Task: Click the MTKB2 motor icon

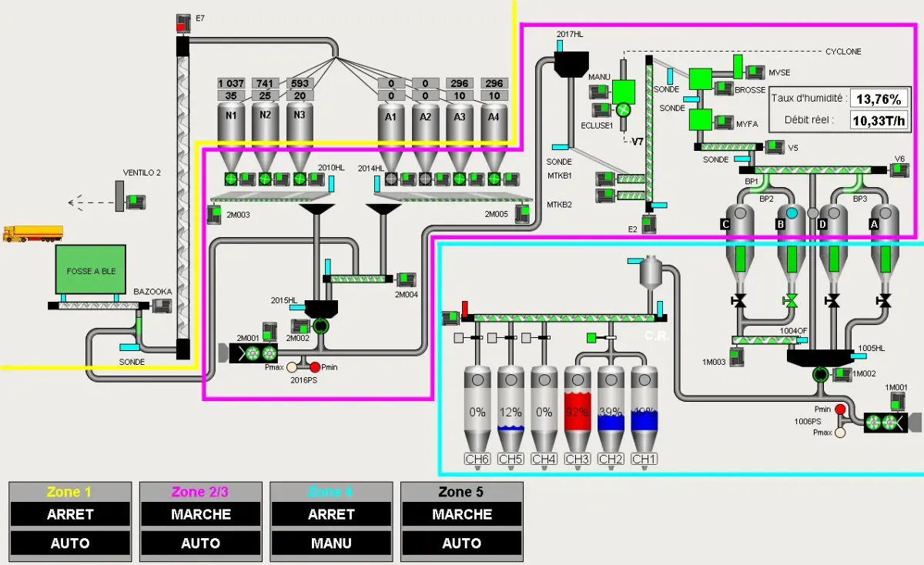Action: (x=605, y=195)
